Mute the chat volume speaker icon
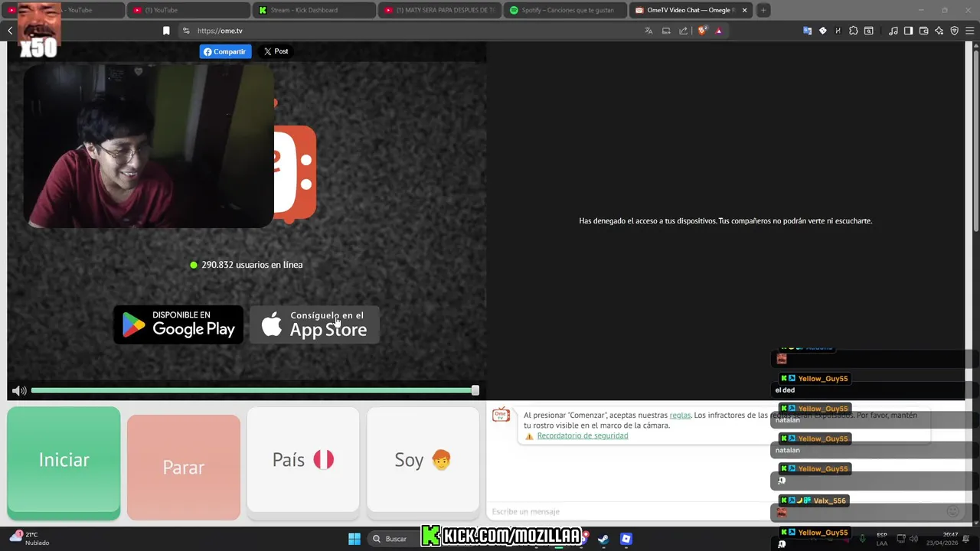The image size is (980, 551). 19,390
